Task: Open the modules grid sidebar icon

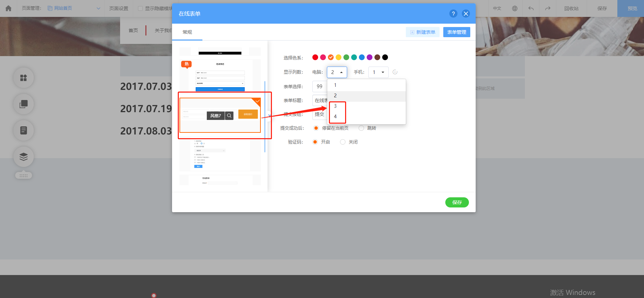Action: click(x=24, y=78)
